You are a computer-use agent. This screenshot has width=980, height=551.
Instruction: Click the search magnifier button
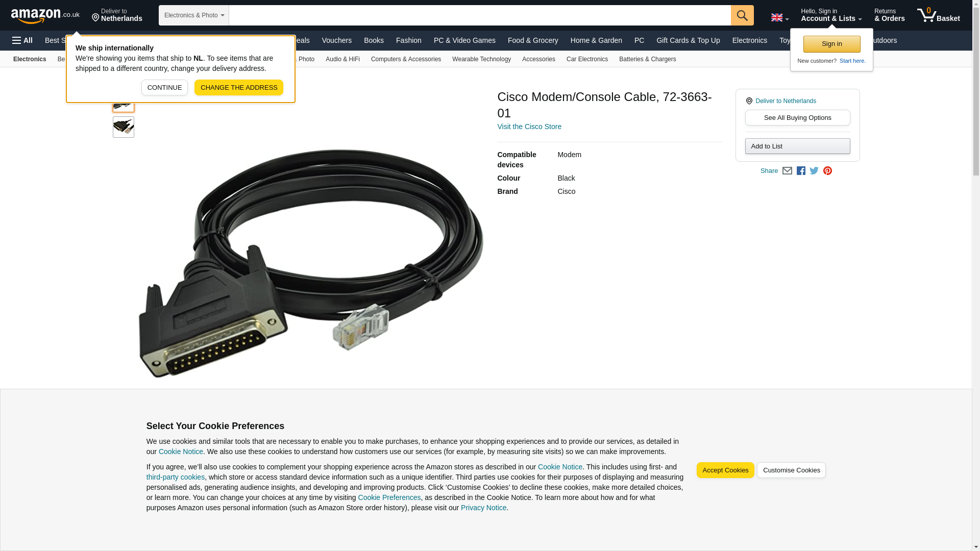pyautogui.click(x=742, y=15)
